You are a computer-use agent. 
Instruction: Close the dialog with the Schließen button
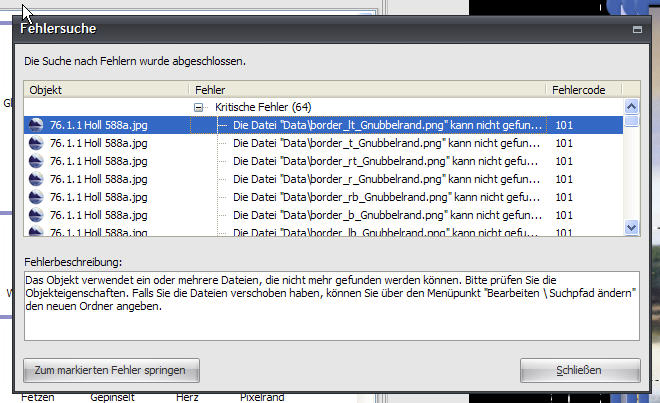tap(579, 370)
